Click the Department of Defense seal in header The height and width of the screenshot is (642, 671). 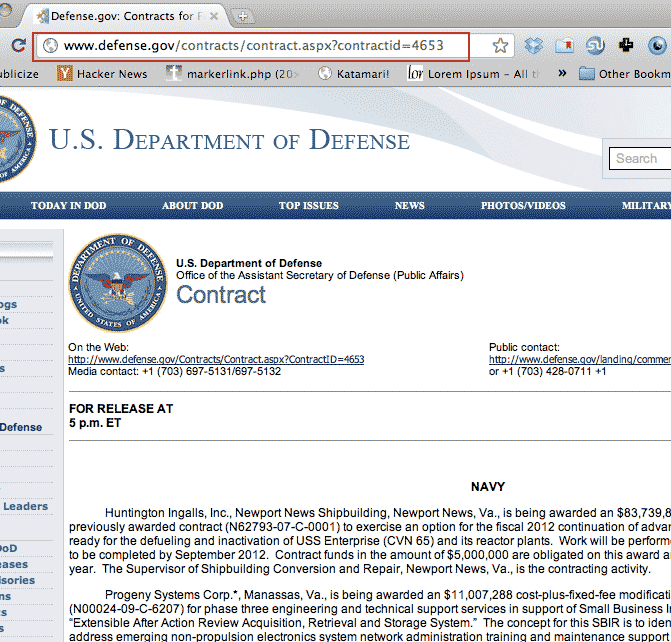17,139
